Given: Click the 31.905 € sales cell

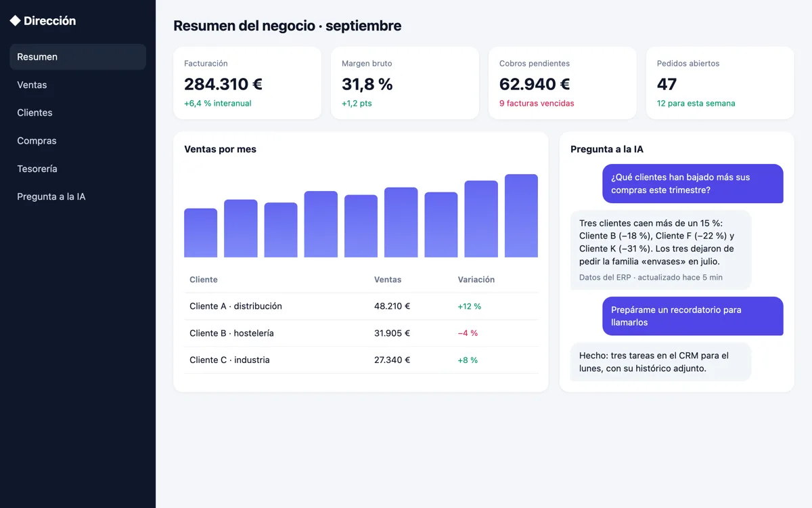Looking at the screenshot, I should (x=392, y=333).
